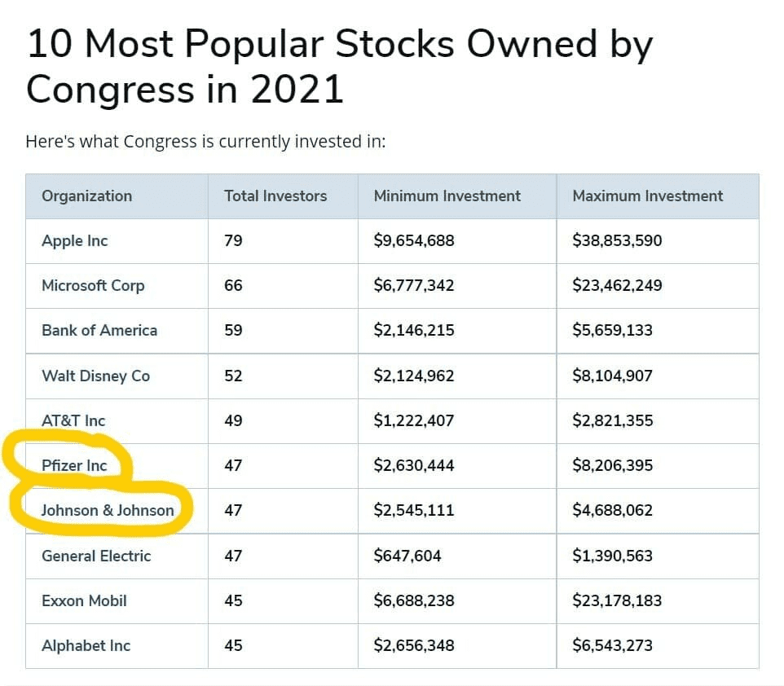
Task: Select the 79 total investors cell
Action: [233, 240]
